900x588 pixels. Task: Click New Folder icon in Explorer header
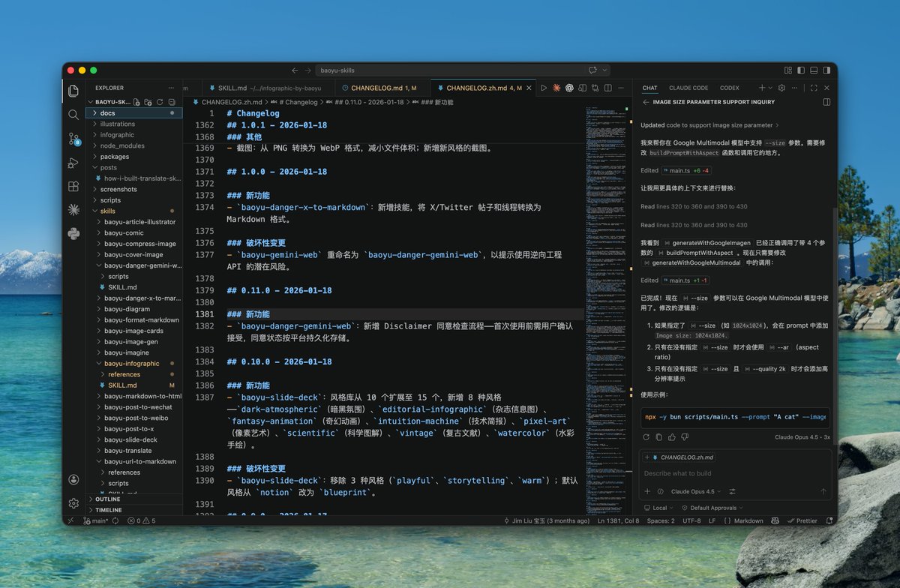tap(148, 102)
